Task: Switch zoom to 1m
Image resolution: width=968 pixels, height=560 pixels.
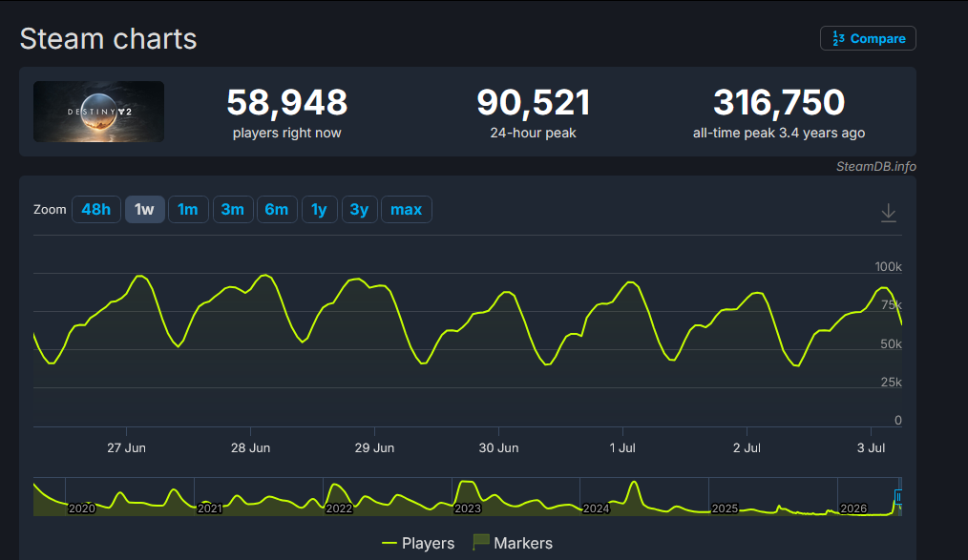Action: coord(188,210)
